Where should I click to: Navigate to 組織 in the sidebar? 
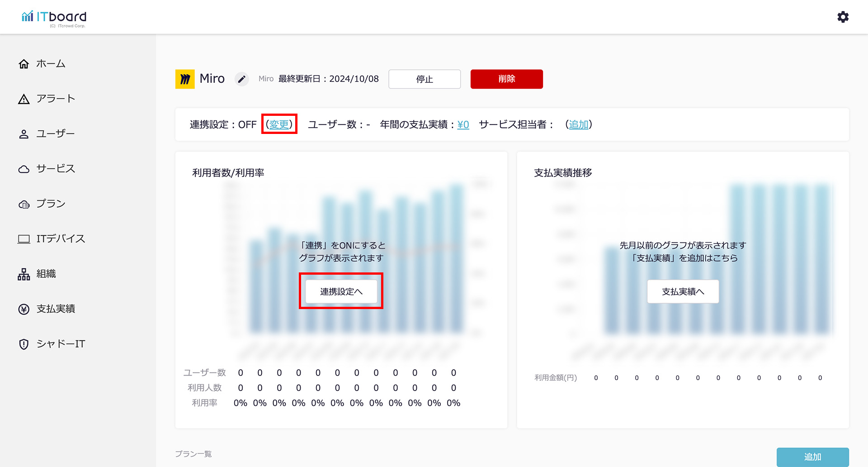[x=46, y=274]
